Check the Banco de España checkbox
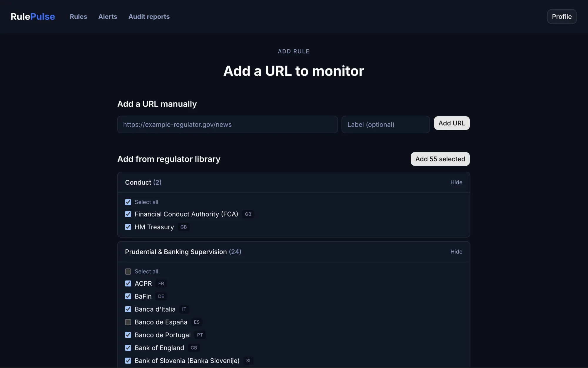This screenshot has height=368, width=588. click(128, 322)
